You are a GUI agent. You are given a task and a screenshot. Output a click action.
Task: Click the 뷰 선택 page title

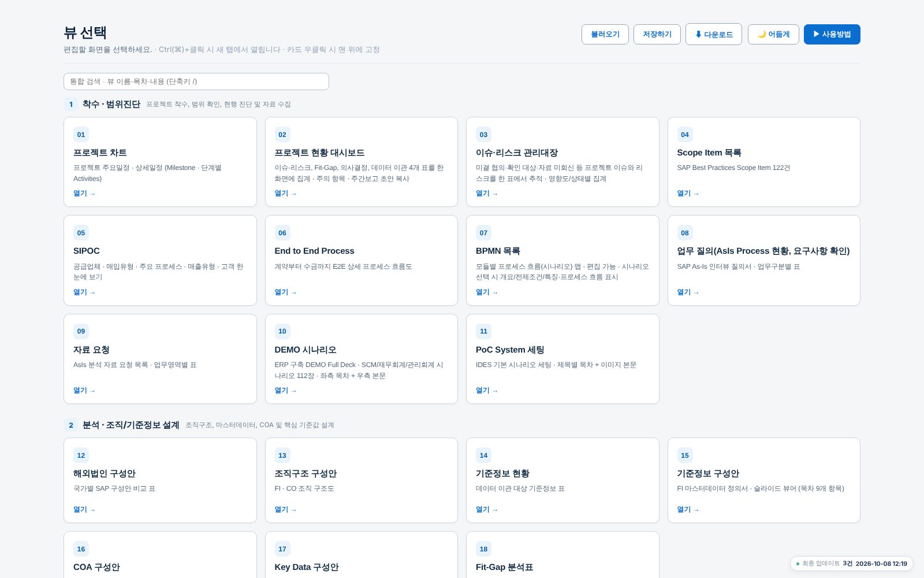tap(85, 32)
